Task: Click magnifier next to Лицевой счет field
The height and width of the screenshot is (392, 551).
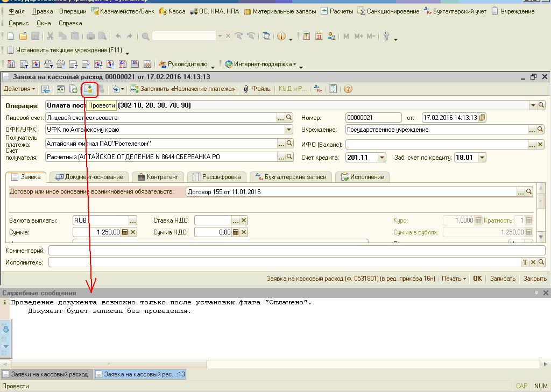Action: 289,118
